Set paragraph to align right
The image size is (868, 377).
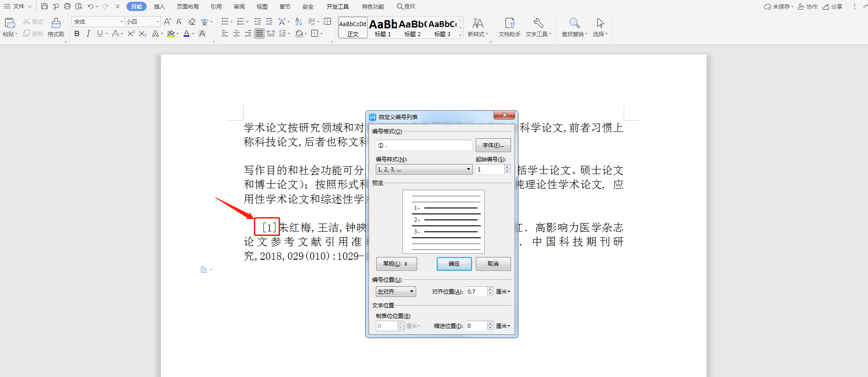248,33
